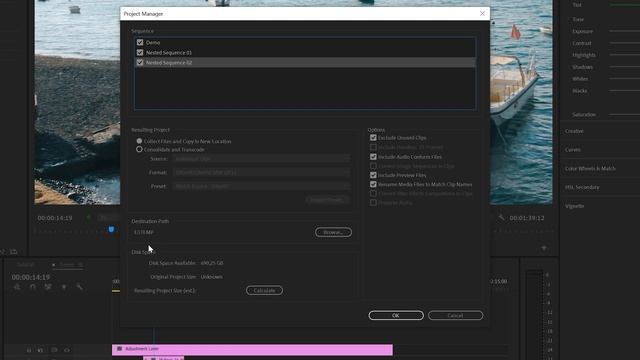640x360 pixels.
Task: Click the insert sequence as nest icon
Action: [17, 287]
